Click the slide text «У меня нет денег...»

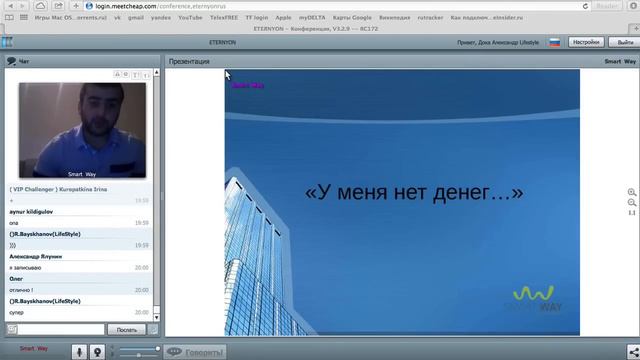(x=414, y=192)
